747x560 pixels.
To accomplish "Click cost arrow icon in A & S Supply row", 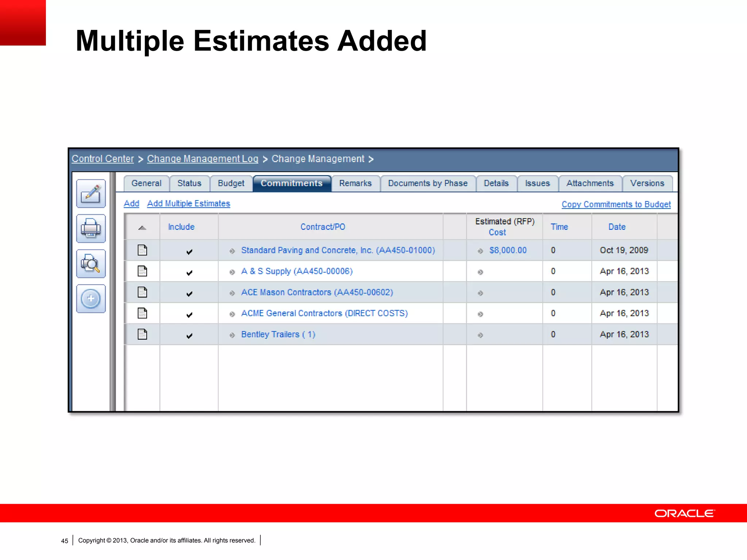I will (x=480, y=272).
